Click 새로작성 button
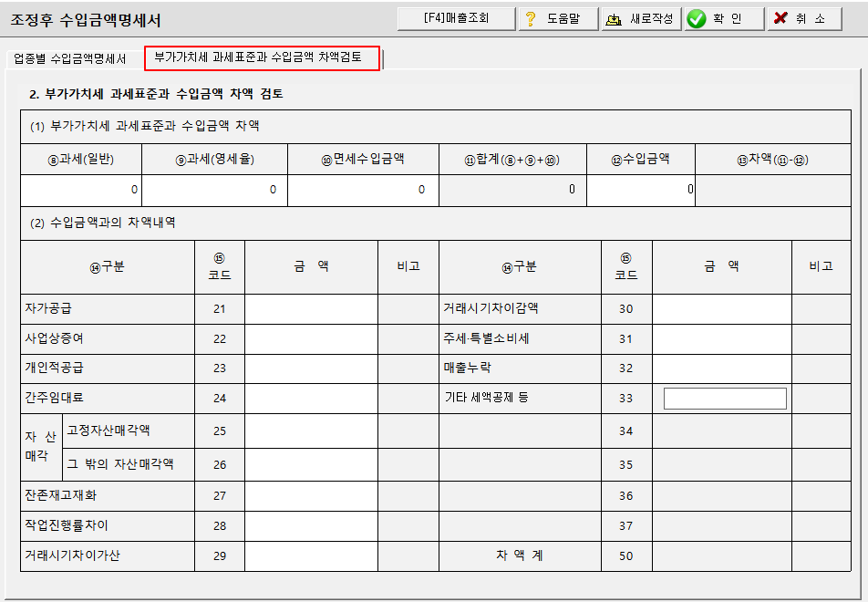Image resolution: width=868 pixels, height=602 pixels. click(x=641, y=18)
